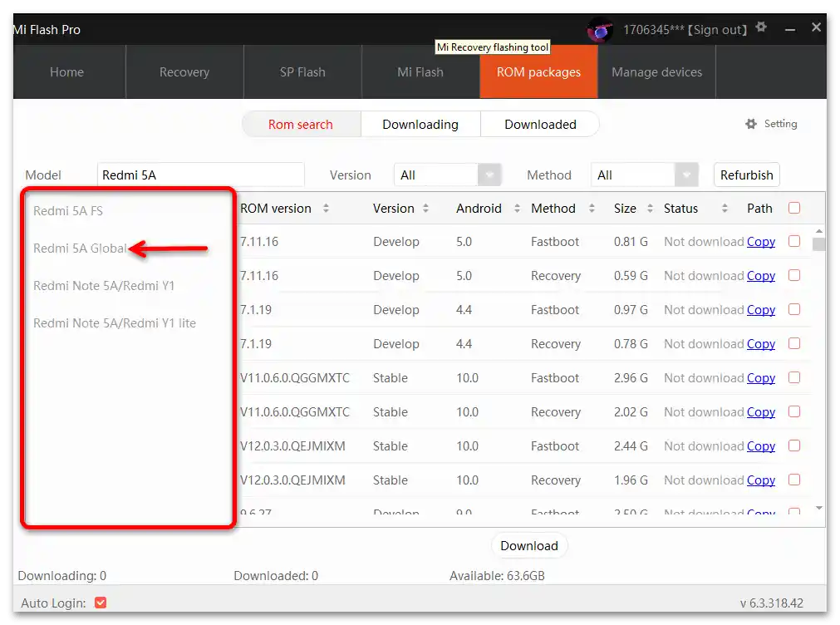Copy path of V11.0.6.0.QGGMXTC Recovery ROM
Image resolution: width=840 pixels, height=625 pixels.
click(761, 411)
